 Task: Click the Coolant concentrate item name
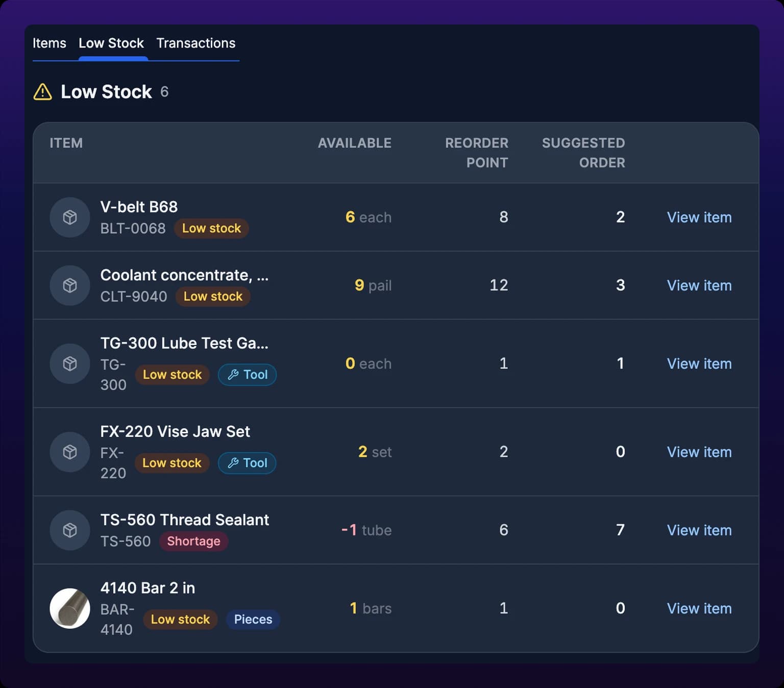coord(184,275)
